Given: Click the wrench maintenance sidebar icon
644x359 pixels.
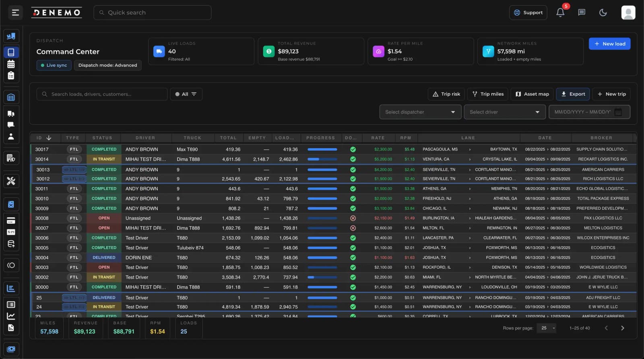Looking at the screenshot, I should pos(11,181).
